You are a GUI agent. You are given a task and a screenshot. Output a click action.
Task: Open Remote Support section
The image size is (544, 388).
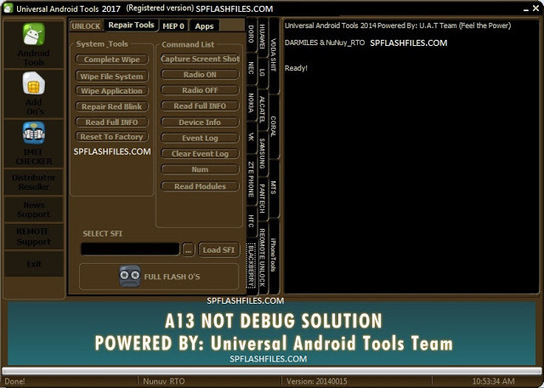point(34,237)
